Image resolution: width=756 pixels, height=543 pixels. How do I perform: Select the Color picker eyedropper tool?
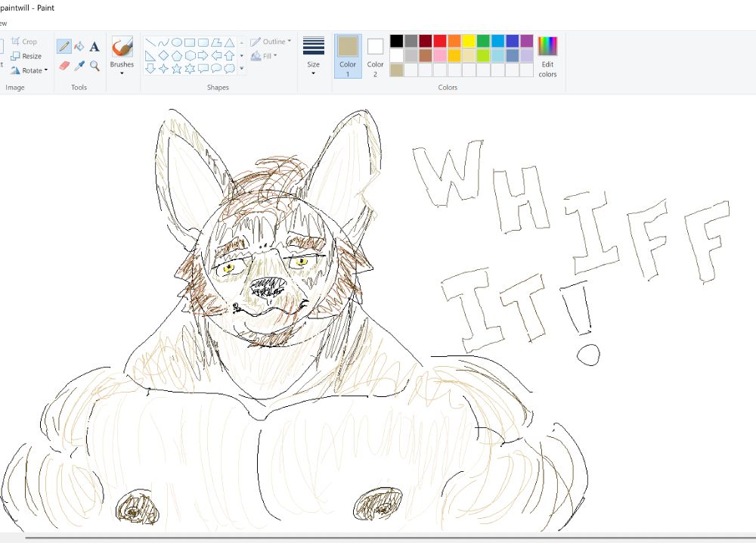tap(79, 66)
